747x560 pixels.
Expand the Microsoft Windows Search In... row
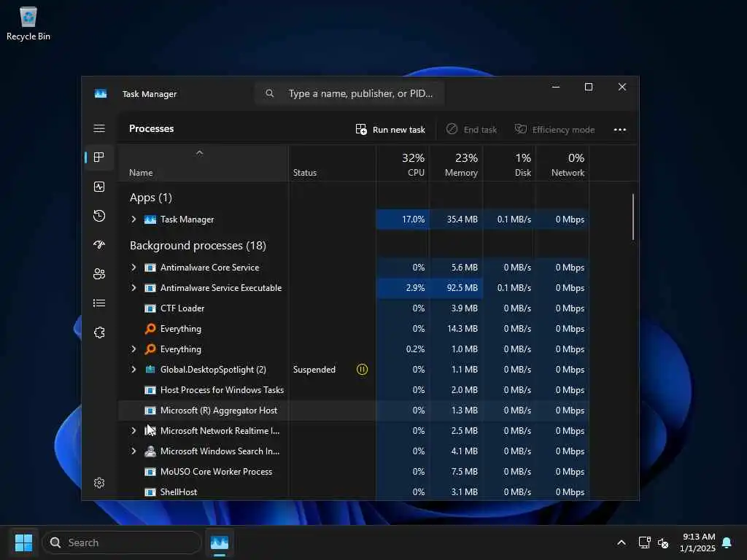coord(133,451)
